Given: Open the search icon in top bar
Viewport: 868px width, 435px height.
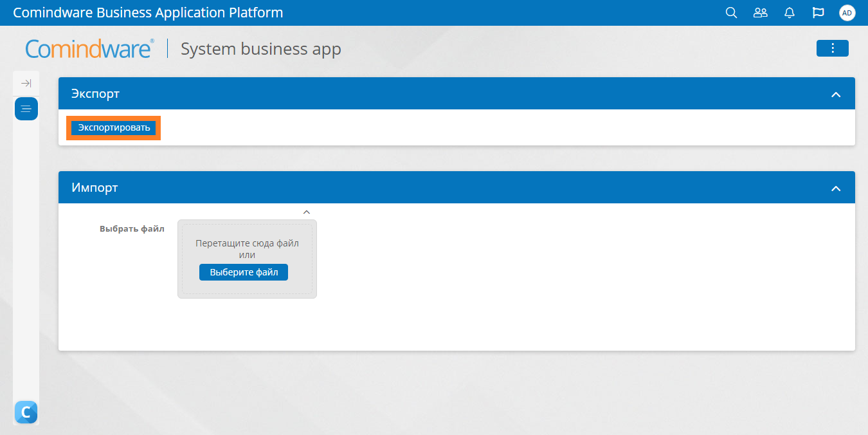Looking at the screenshot, I should coord(731,13).
